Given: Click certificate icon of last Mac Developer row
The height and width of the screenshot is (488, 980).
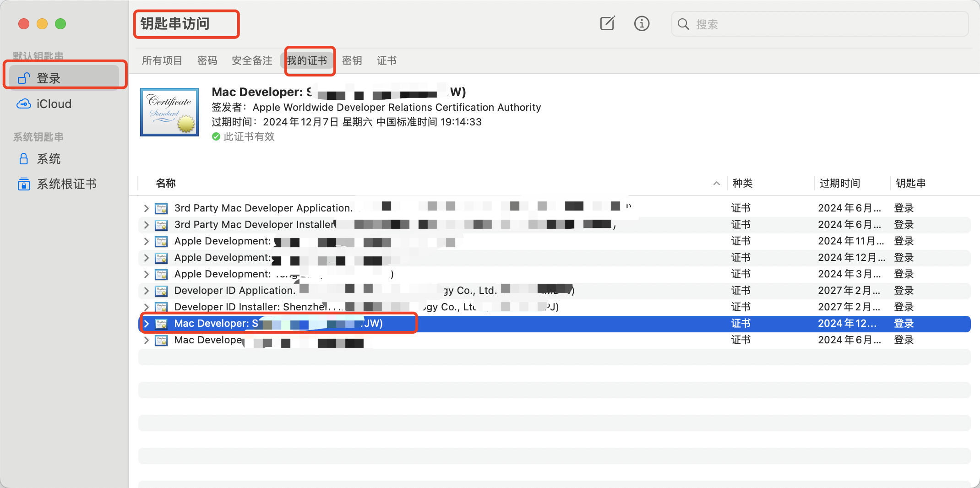Looking at the screenshot, I should pos(161,340).
